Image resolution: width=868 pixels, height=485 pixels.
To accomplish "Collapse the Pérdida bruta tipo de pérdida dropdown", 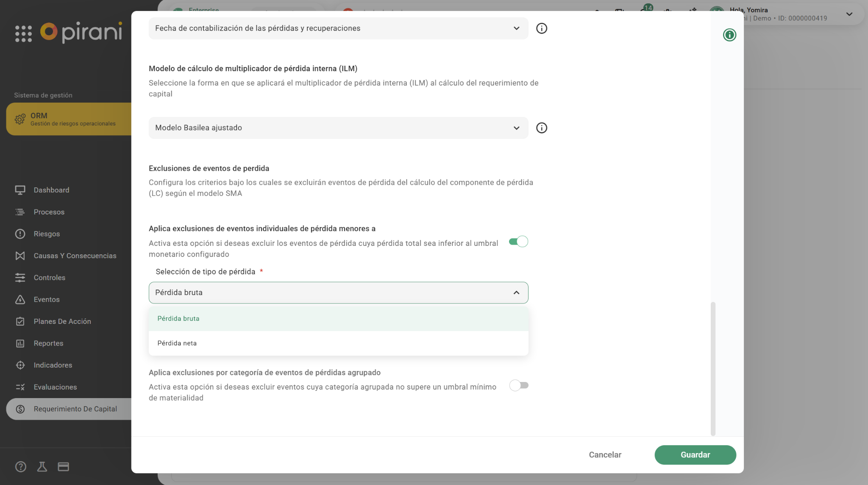I will pos(338,293).
